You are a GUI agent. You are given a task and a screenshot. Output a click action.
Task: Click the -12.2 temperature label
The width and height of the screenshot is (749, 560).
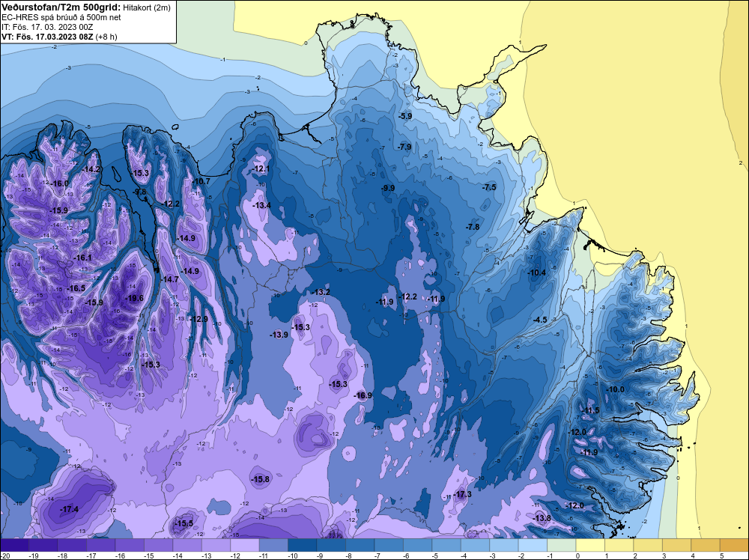[x=408, y=297]
